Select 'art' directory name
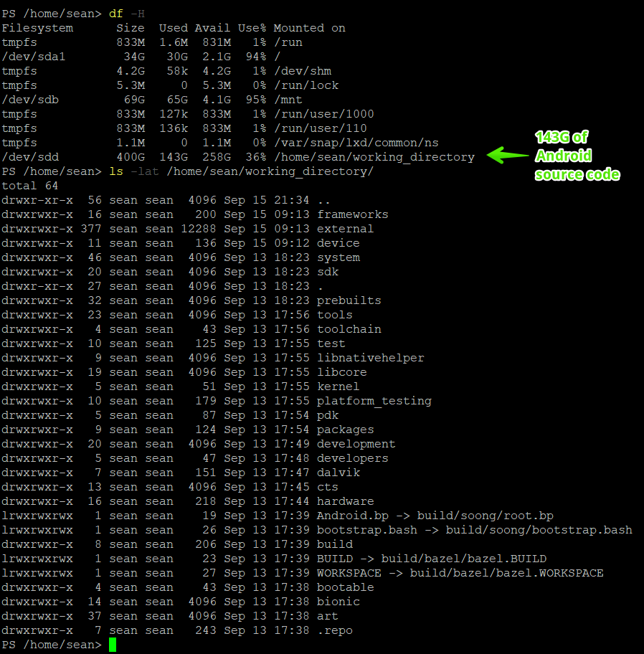The image size is (644, 654). pyautogui.click(x=328, y=616)
